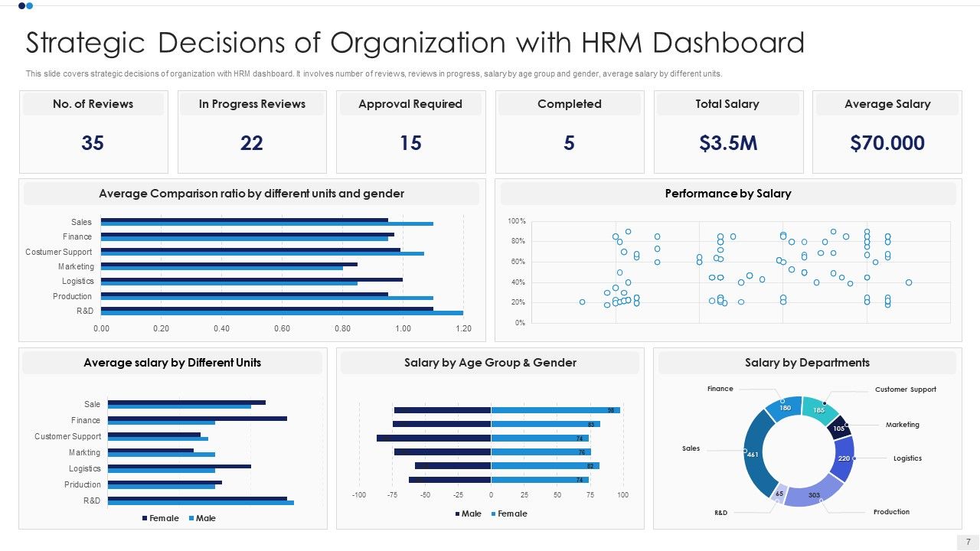Image resolution: width=980 pixels, height=551 pixels.
Task: Click the 'Salary by Departments' heading
Action: coord(807,363)
